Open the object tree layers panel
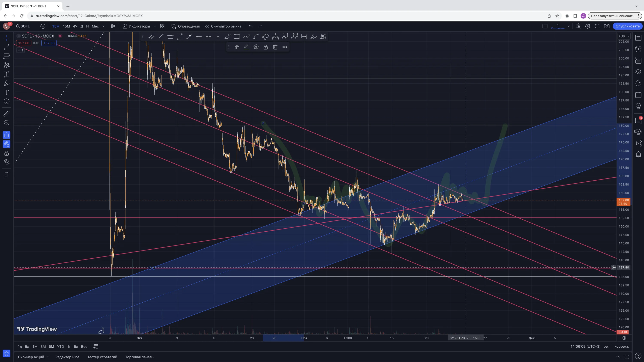The width and height of the screenshot is (644, 362). (x=638, y=72)
